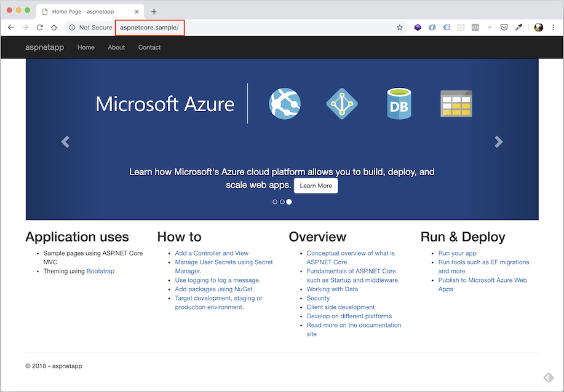
Task: Open Target development, staging or production environment
Action: pyautogui.click(x=219, y=302)
